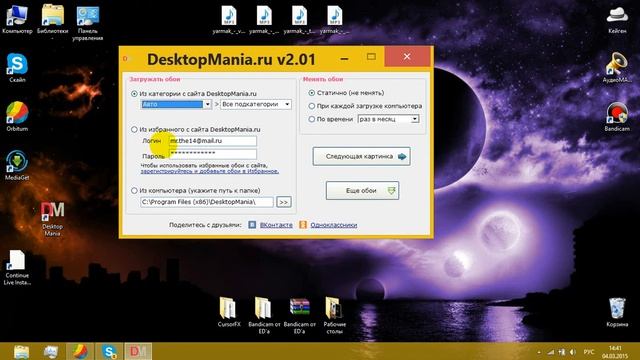Focus the folder path field 'C:\Program Files (x86)\DesktopMania\'
The image size is (640, 360).
[207, 202]
